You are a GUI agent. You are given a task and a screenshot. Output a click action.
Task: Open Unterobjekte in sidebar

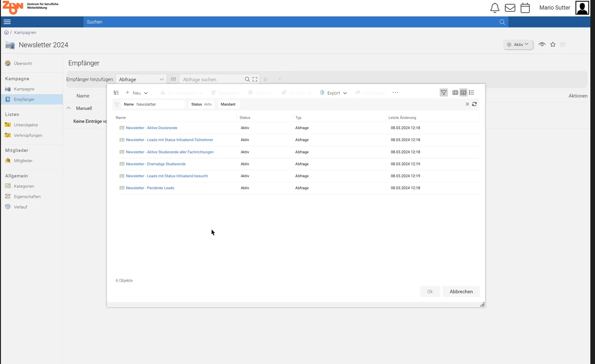click(26, 125)
